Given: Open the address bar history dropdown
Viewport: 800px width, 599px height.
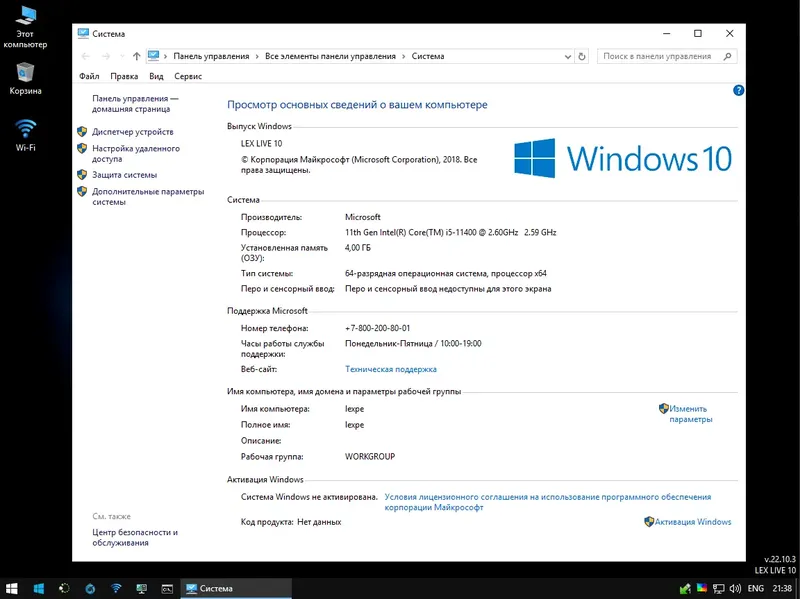Looking at the screenshot, I should [x=567, y=56].
